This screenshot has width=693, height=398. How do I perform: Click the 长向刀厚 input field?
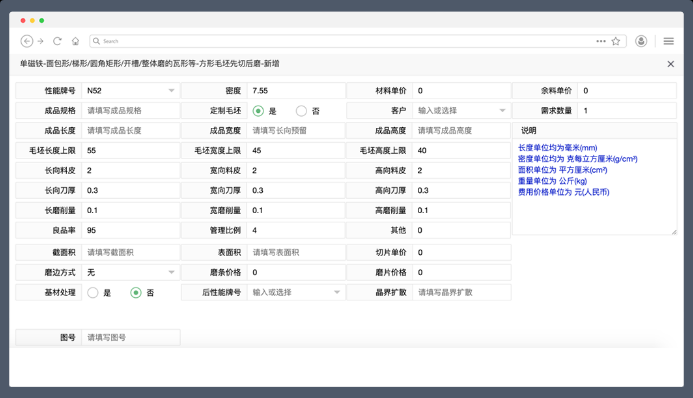131,190
